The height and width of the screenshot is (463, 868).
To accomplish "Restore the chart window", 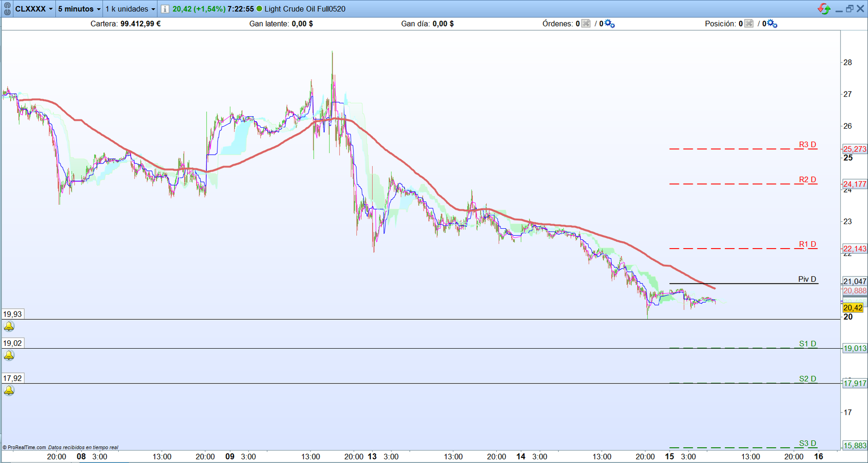I will click(x=849, y=9).
